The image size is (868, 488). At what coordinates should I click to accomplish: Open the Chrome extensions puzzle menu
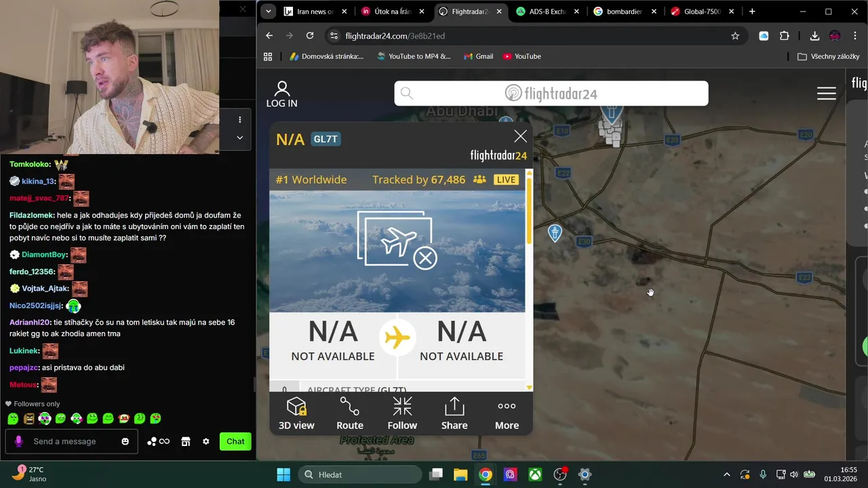click(x=785, y=36)
